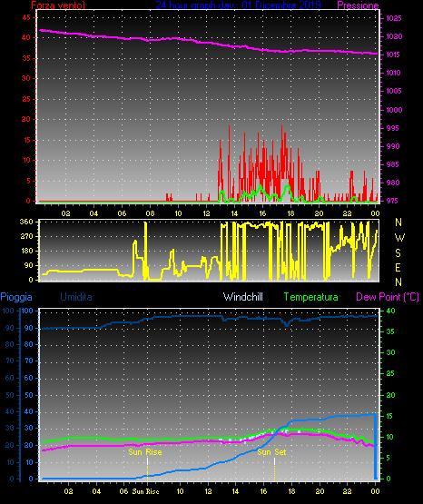Click the red 35 on the wind-force axis
Screen dimensions: 423x504
click(x=26, y=58)
